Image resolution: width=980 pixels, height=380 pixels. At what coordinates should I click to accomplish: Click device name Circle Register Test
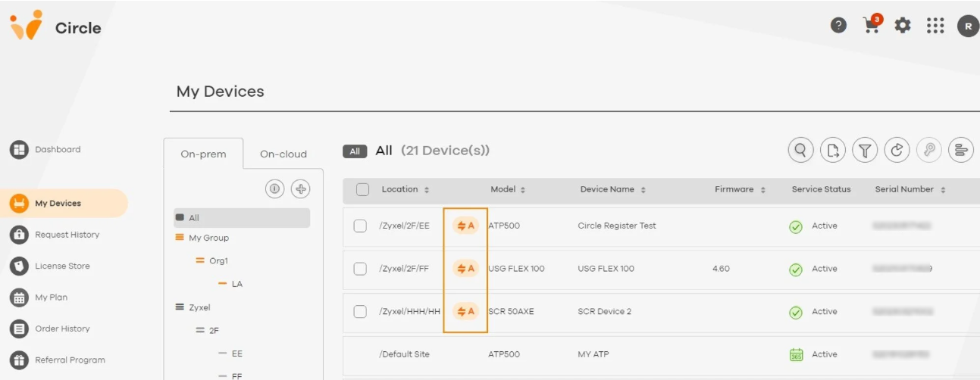tap(617, 226)
